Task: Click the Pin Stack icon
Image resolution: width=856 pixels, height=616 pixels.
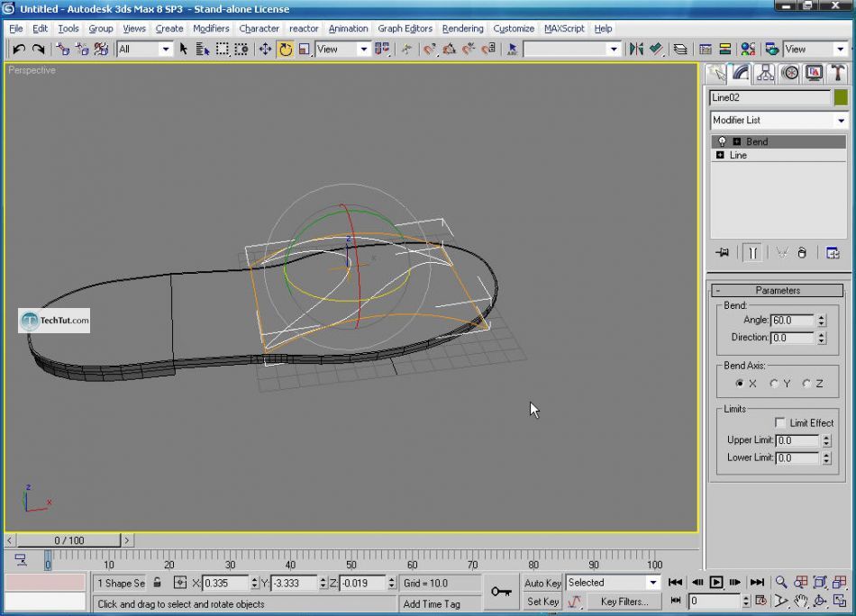Action: pyautogui.click(x=723, y=253)
